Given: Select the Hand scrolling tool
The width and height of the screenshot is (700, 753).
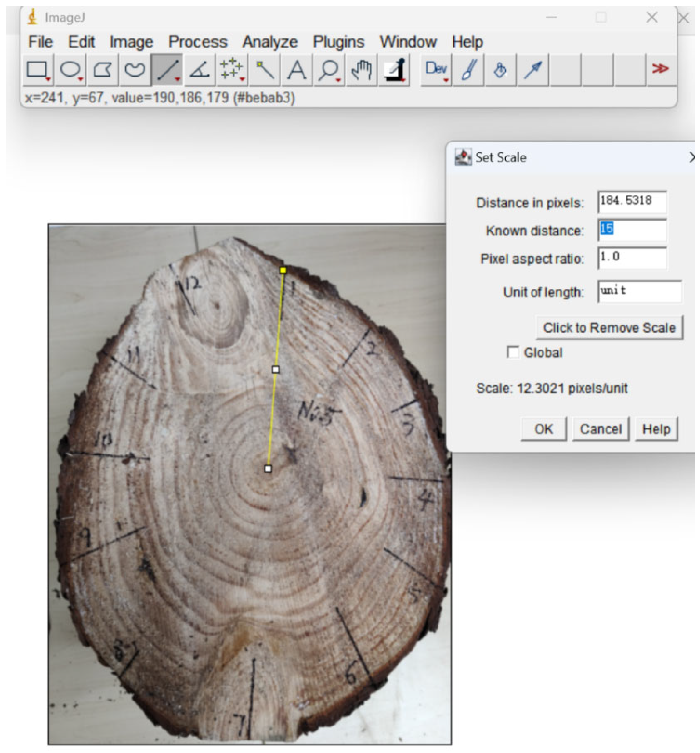Looking at the screenshot, I should (x=361, y=70).
